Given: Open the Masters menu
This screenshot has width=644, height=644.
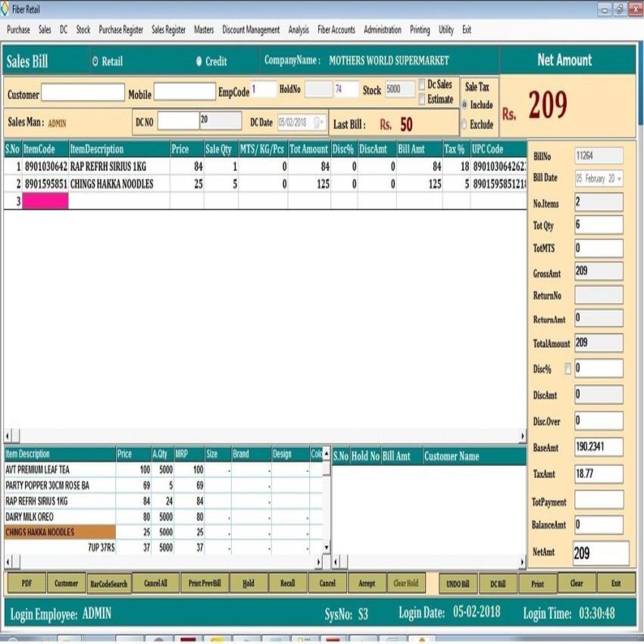Looking at the screenshot, I should pyautogui.click(x=203, y=30).
